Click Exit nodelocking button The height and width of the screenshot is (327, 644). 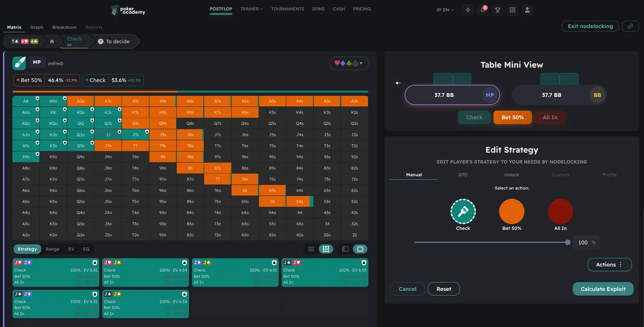pos(590,26)
